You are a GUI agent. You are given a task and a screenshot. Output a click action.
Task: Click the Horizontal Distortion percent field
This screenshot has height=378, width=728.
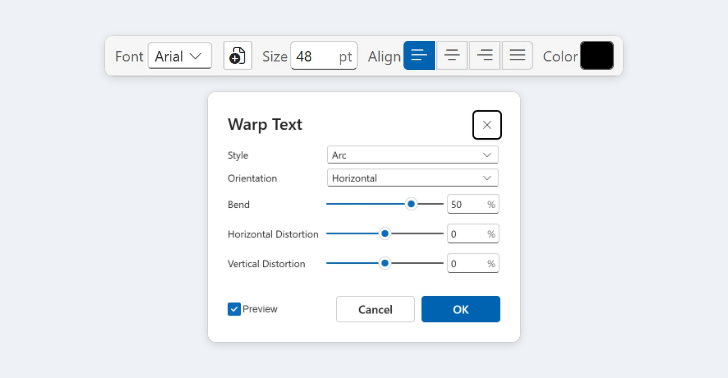[x=473, y=234]
